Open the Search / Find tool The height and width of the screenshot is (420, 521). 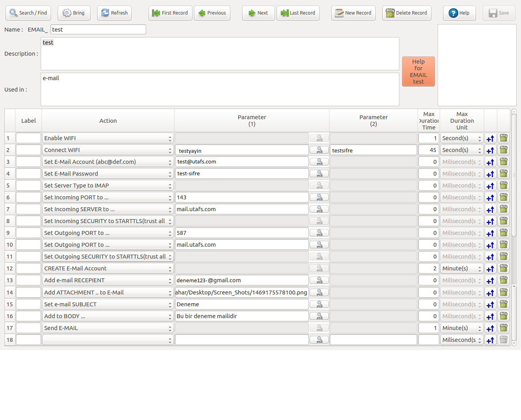pos(28,13)
